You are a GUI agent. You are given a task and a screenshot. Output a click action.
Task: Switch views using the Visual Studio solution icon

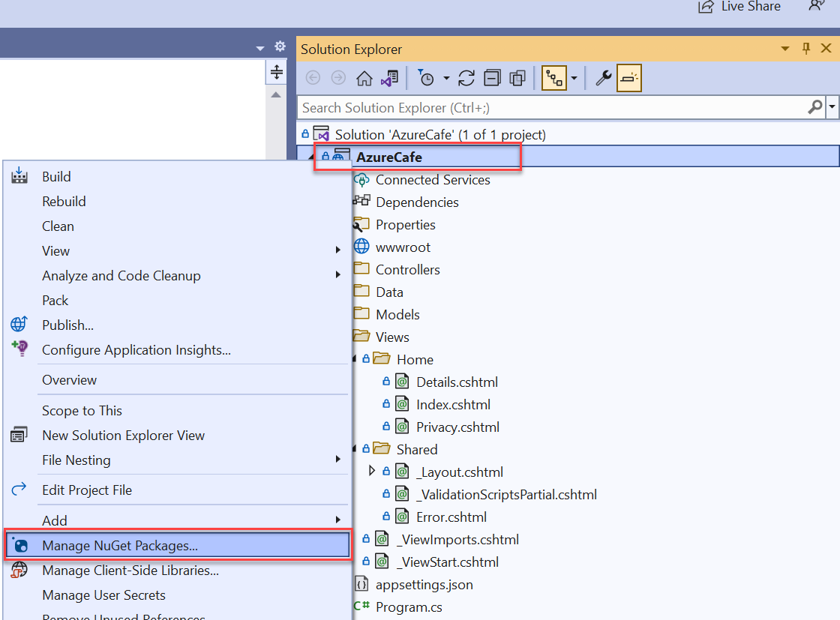click(x=389, y=78)
